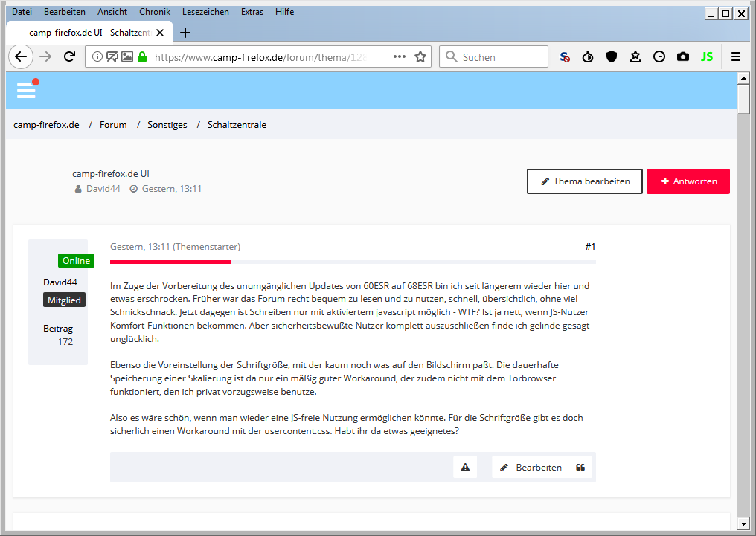
Task: Open the Chronik menu
Action: coord(155,12)
